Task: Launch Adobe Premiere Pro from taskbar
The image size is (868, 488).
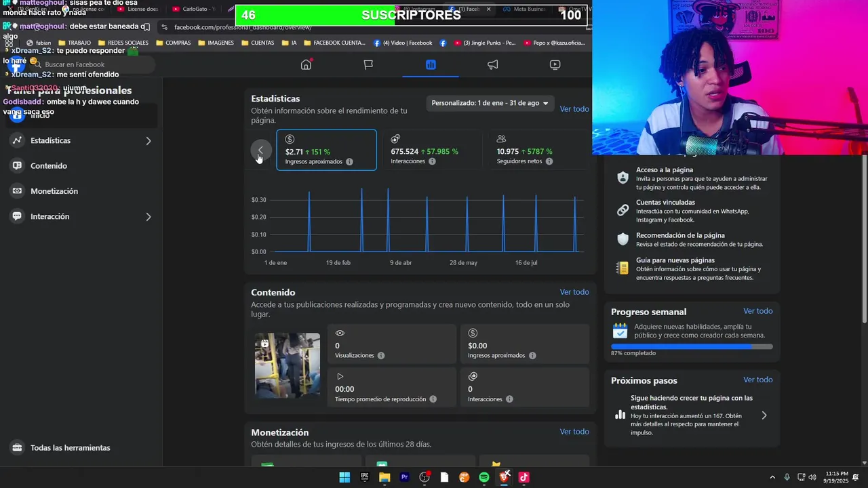Action: click(x=405, y=477)
